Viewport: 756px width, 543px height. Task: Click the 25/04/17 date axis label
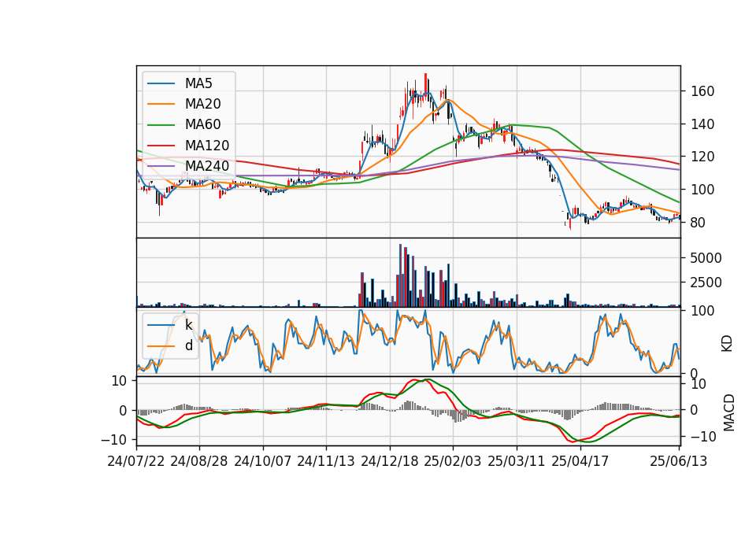(580, 461)
